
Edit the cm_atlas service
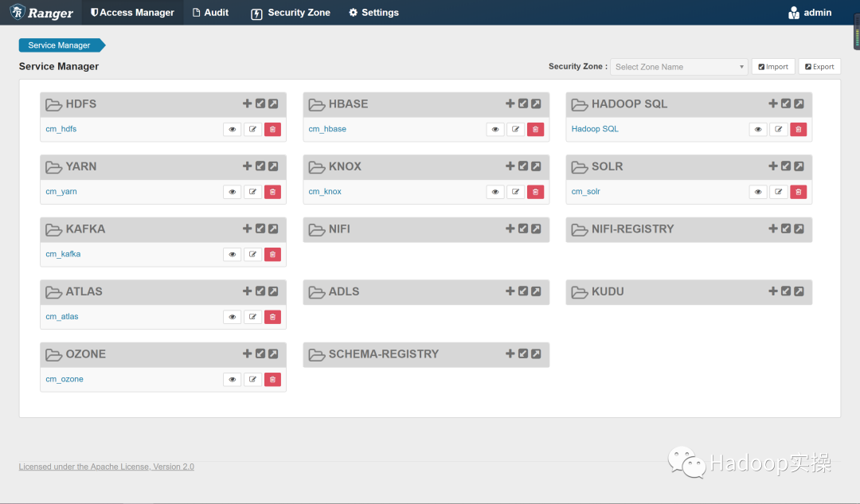(252, 317)
